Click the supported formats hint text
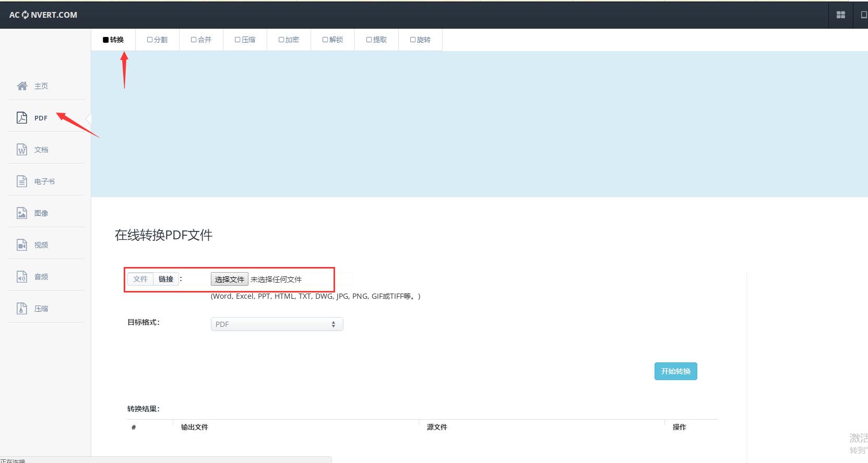868x463 pixels. pyautogui.click(x=315, y=296)
